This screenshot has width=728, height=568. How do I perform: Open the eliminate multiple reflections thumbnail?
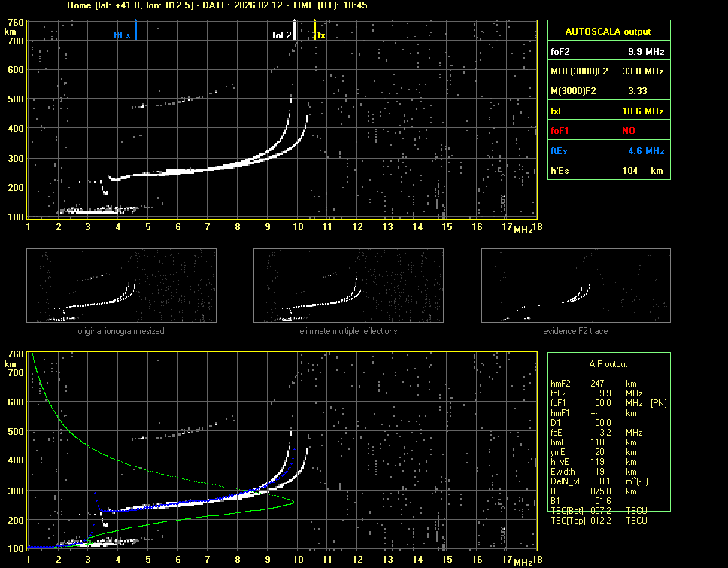tap(348, 285)
